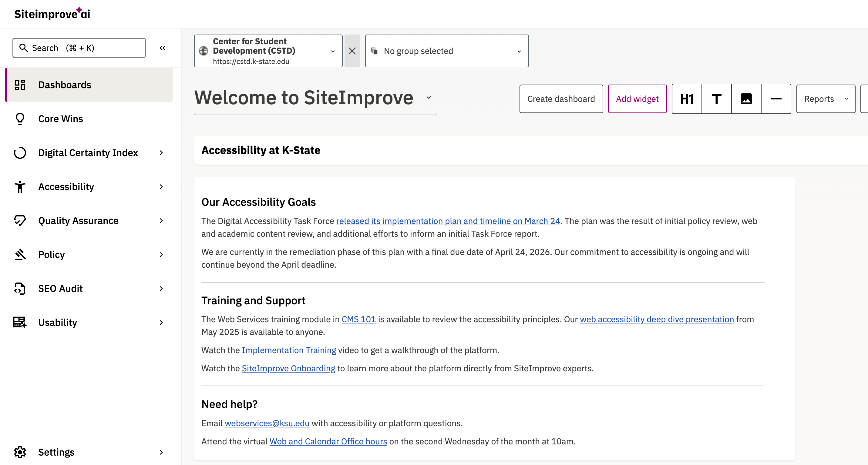Select the Quality Assurance shield icon
The height and width of the screenshot is (465, 868).
click(x=20, y=221)
